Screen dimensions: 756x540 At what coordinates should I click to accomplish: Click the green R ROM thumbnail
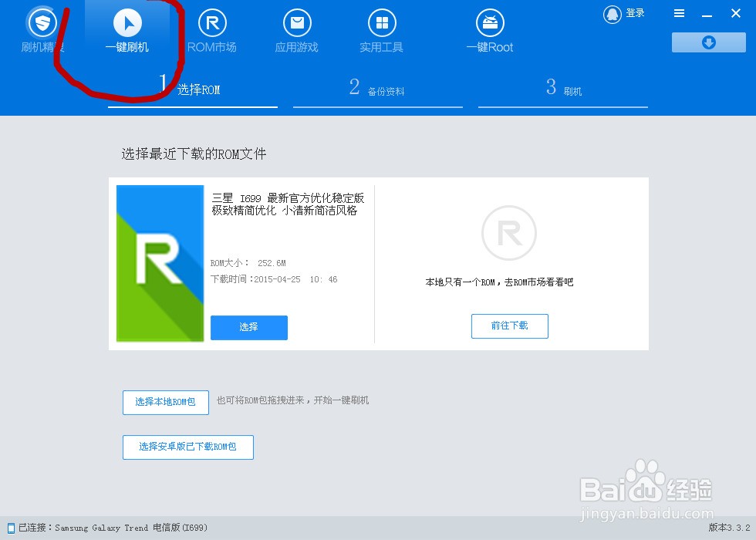point(160,263)
